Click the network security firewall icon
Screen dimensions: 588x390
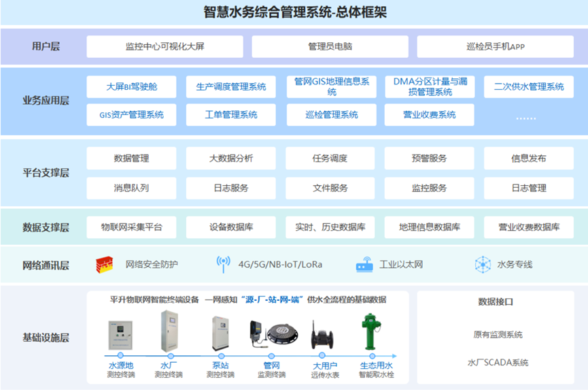104,264
